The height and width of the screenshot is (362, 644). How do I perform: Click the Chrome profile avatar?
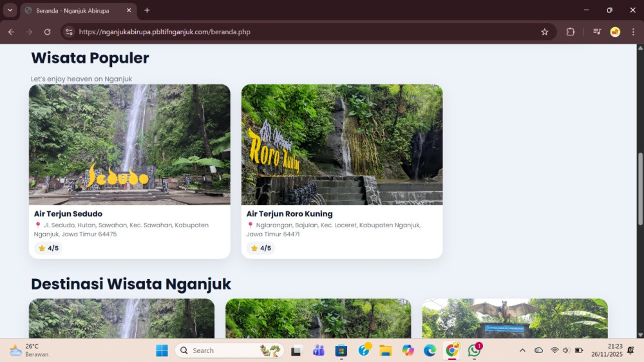pyautogui.click(x=615, y=32)
